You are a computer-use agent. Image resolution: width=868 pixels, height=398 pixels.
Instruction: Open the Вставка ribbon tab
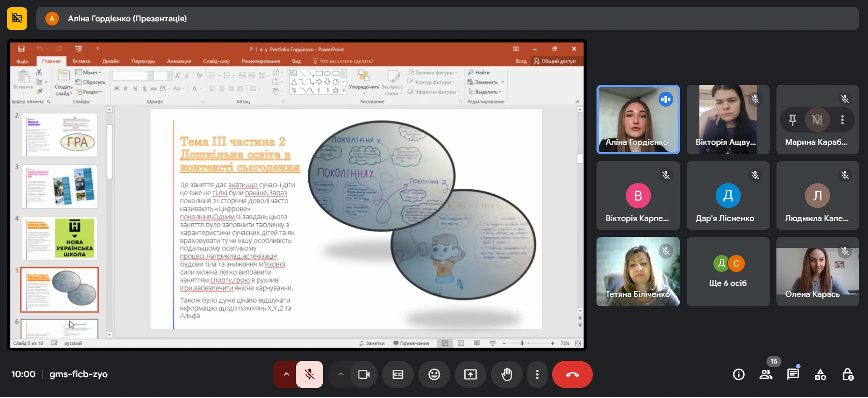point(81,61)
